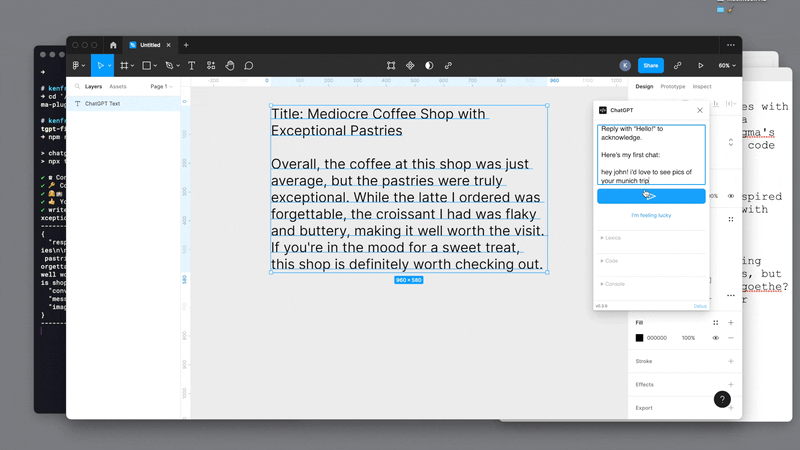Screen dimensions: 800x450
Task: Toggle layer opacity visibility eye icon
Action: pyautogui.click(x=731, y=196)
